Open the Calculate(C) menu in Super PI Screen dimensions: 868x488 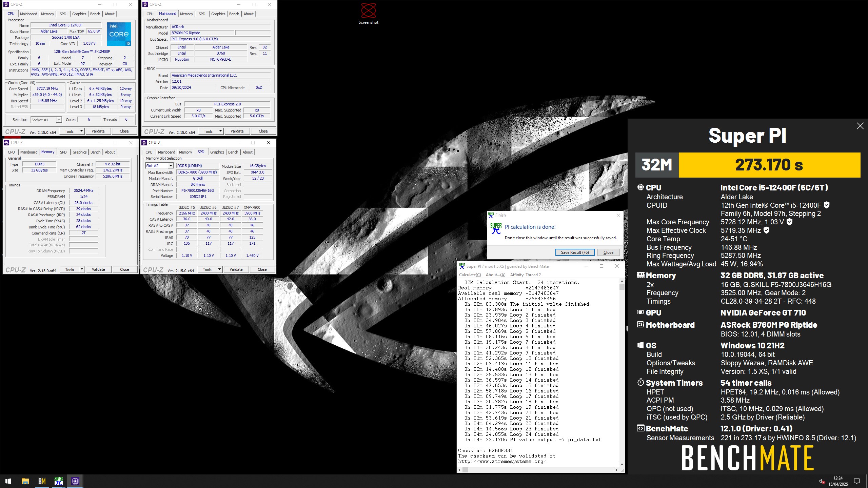point(470,275)
